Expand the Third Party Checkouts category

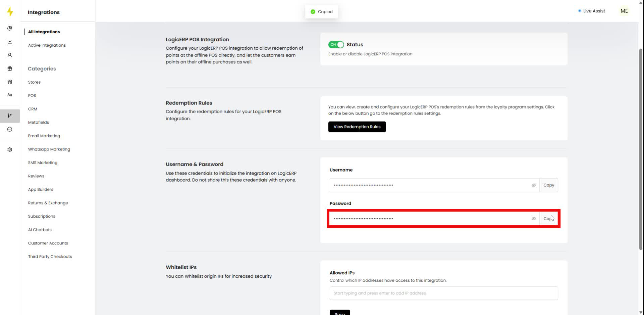click(x=50, y=256)
